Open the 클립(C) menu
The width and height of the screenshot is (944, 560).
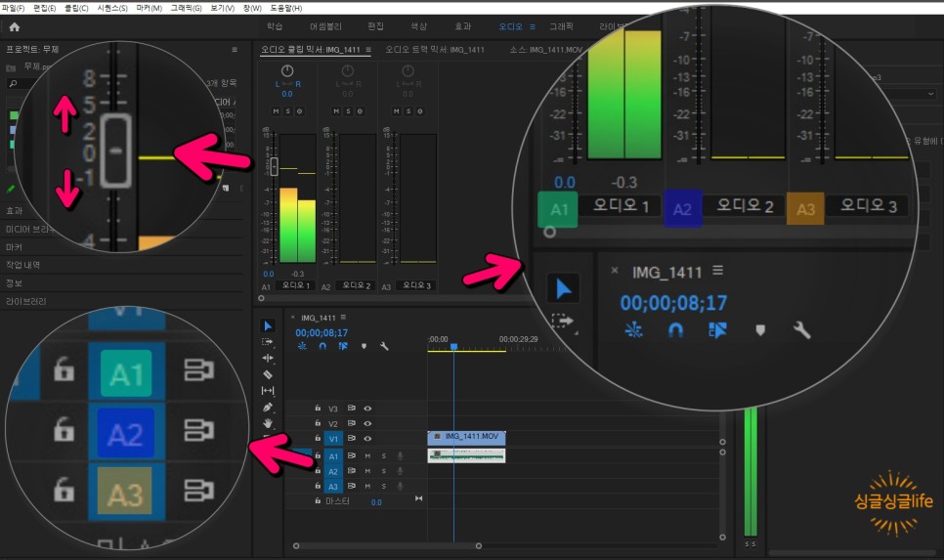point(76,8)
